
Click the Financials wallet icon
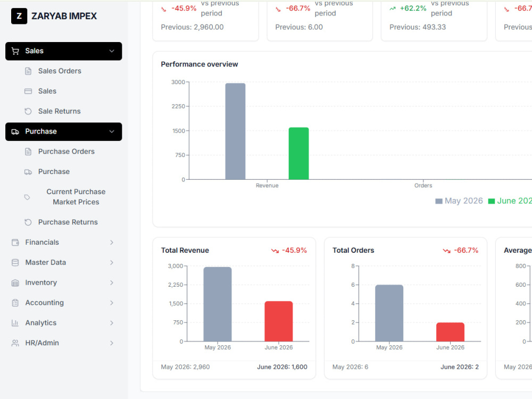click(15, 242)
